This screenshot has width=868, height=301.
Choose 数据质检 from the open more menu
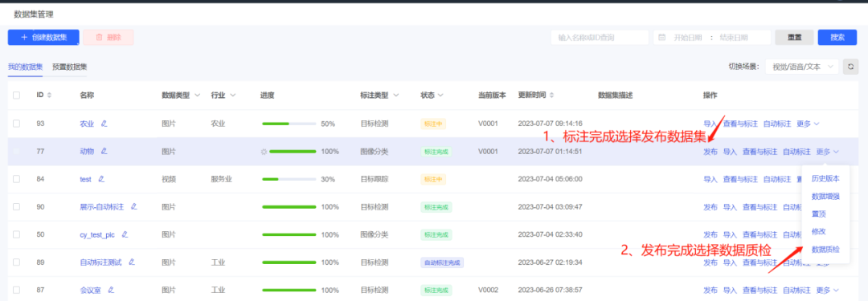[825, 250]
